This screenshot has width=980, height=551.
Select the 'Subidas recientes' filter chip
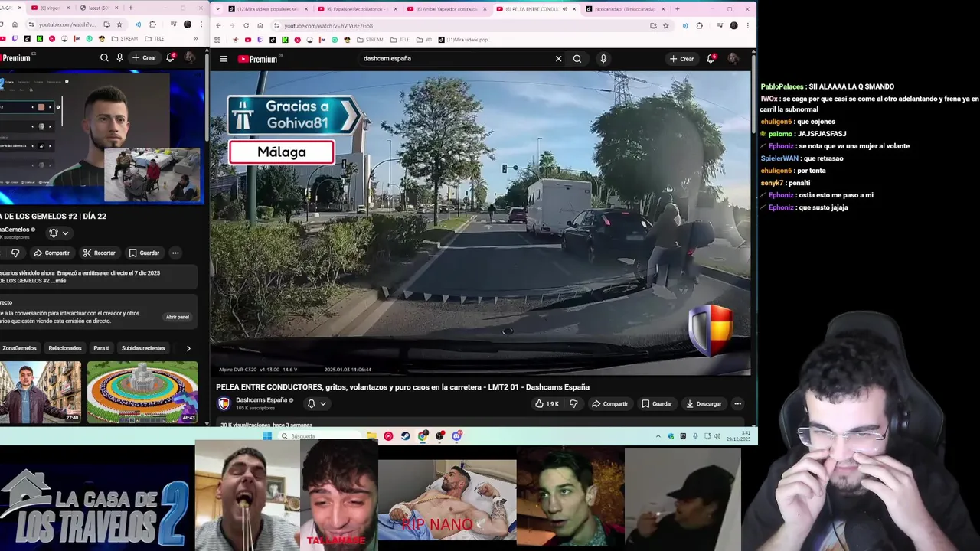tap(143, 348)
